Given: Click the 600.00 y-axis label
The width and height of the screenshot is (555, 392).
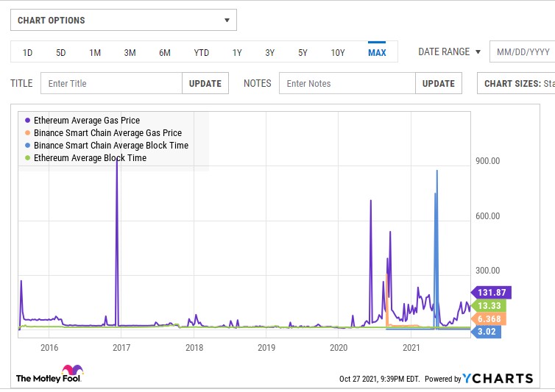Looking at the screenshot, I should (488, 215).
